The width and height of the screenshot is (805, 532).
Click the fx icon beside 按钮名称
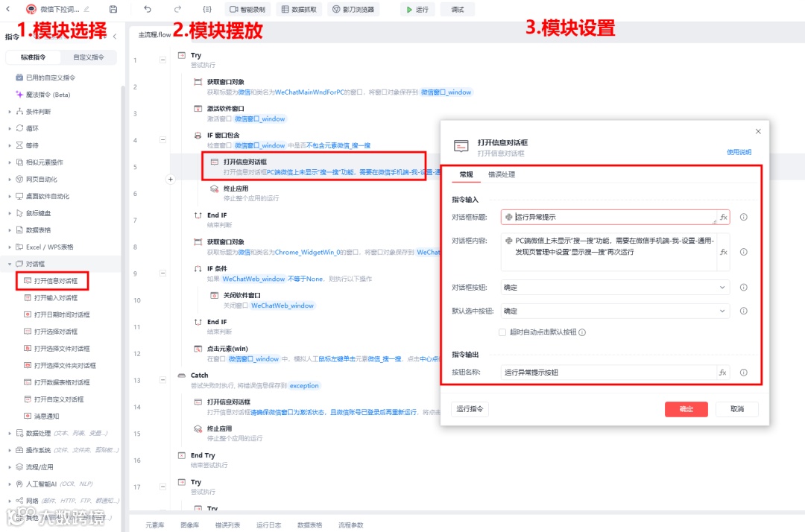(723, 373)
